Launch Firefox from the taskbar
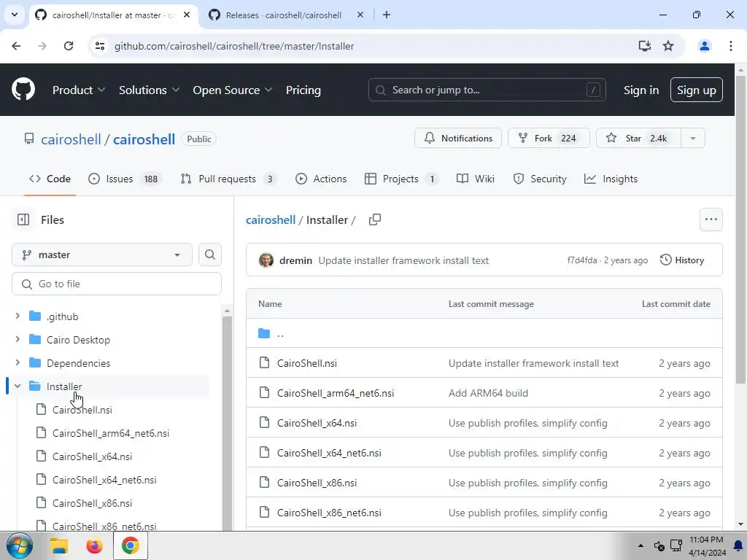 tap(94, 545)
